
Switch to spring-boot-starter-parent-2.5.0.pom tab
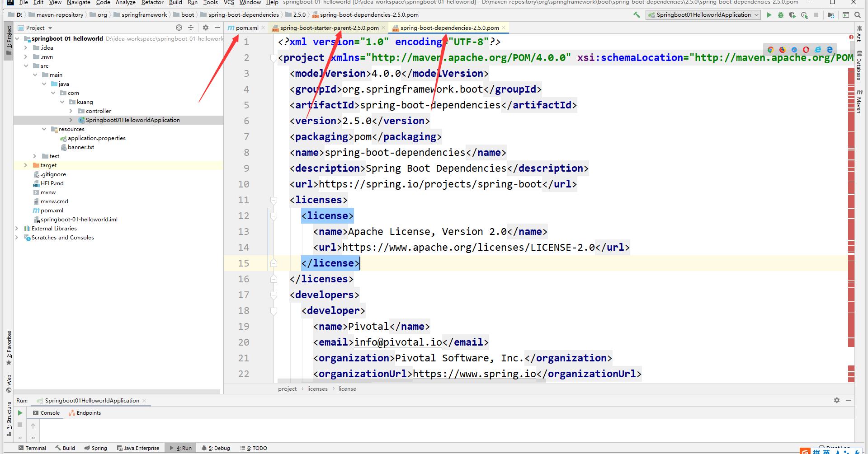pyautogui.click(x=330, y=28)
